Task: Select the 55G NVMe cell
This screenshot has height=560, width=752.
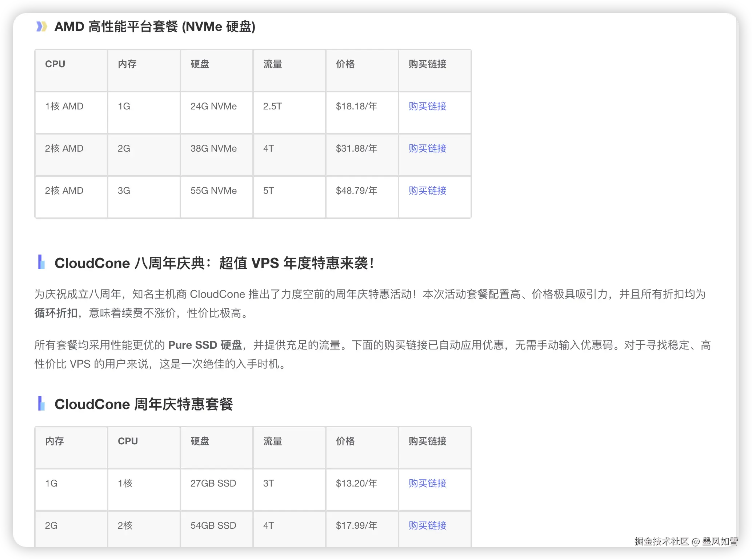Action: click(x=217, y=197)
